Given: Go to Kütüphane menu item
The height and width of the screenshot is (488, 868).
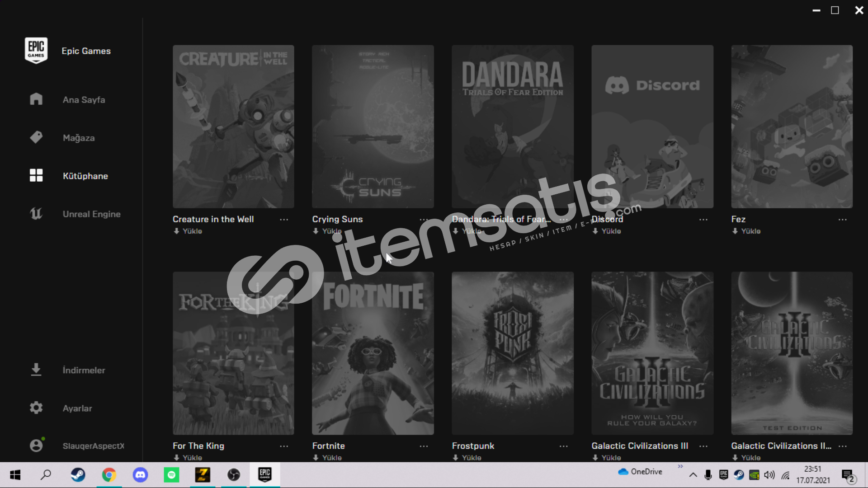Looking at the screenshot, I should click(x=85, y=176).
